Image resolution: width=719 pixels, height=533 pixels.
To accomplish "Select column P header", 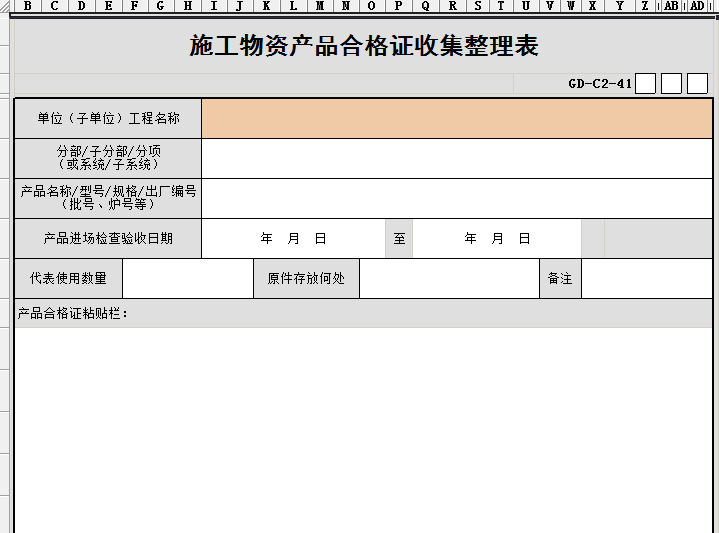I will click(x=399, y=6).
